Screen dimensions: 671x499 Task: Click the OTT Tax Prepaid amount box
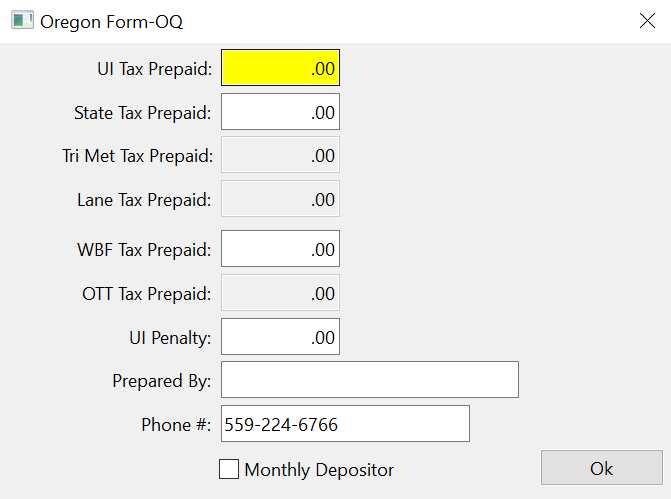[280, 293]
